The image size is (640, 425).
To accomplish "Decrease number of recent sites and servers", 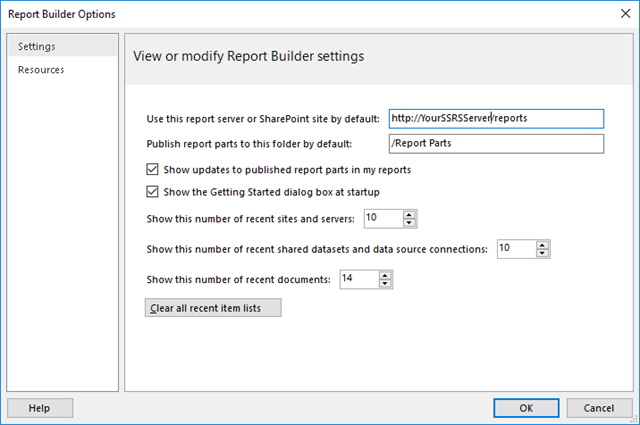I will [409, 223].
